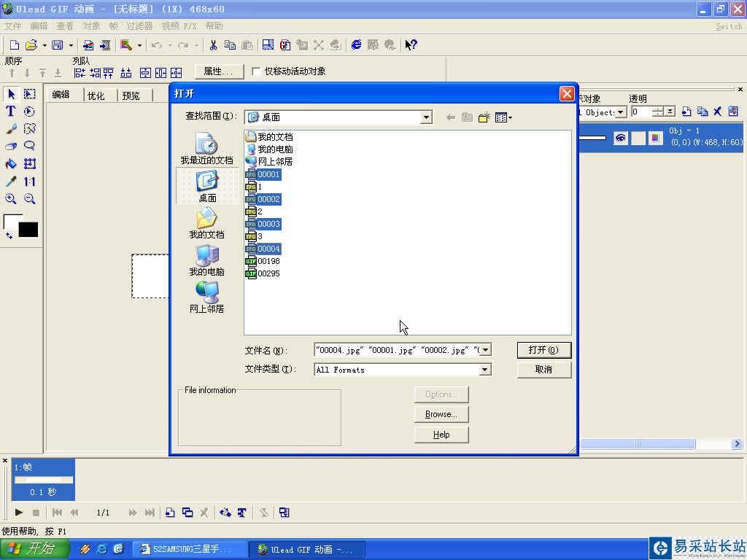Click the 取消 button
The width and height of the screenshot is (747, 560).
tap(543, 370)
